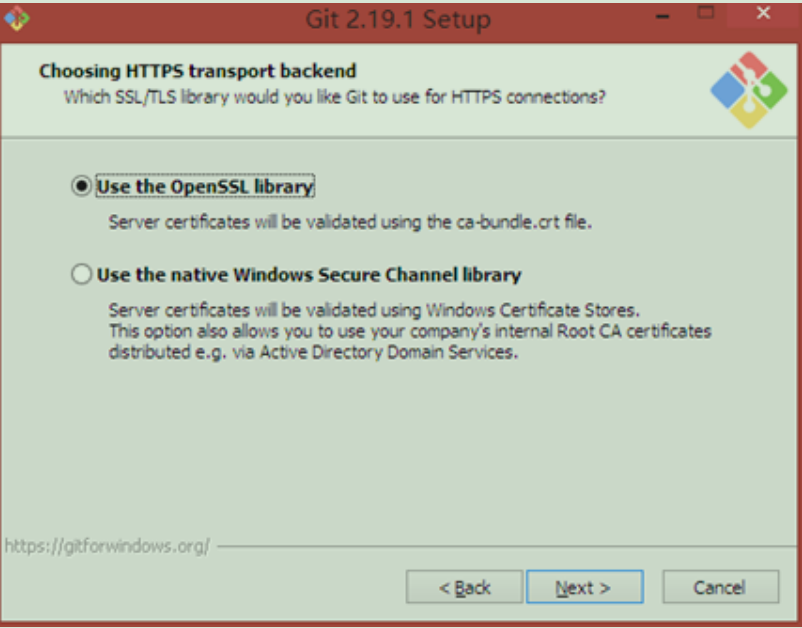Click the ca-bundle.crt file description text
Viewport: 802px width, 628px height.
[350, 222]
